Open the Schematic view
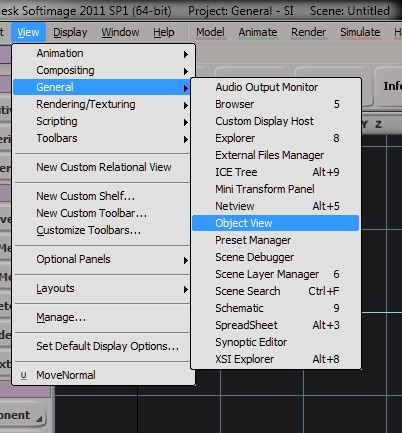This screenshot has width=402, height=433. coord(276,308)
